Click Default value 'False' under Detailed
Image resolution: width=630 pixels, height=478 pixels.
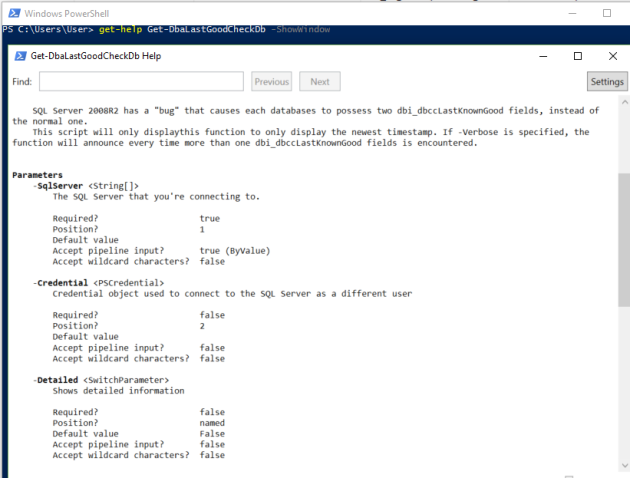coord(212,434)
